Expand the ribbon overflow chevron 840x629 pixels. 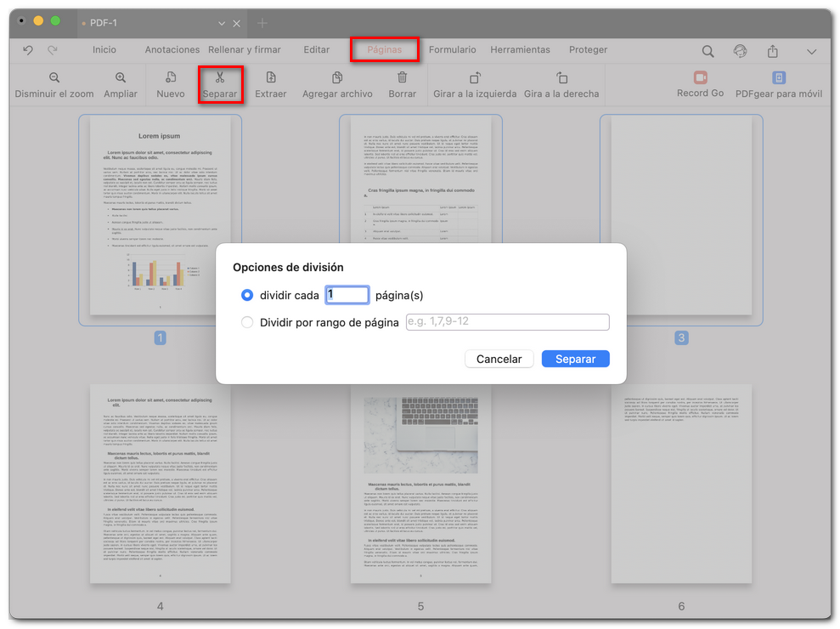point(812,52)
